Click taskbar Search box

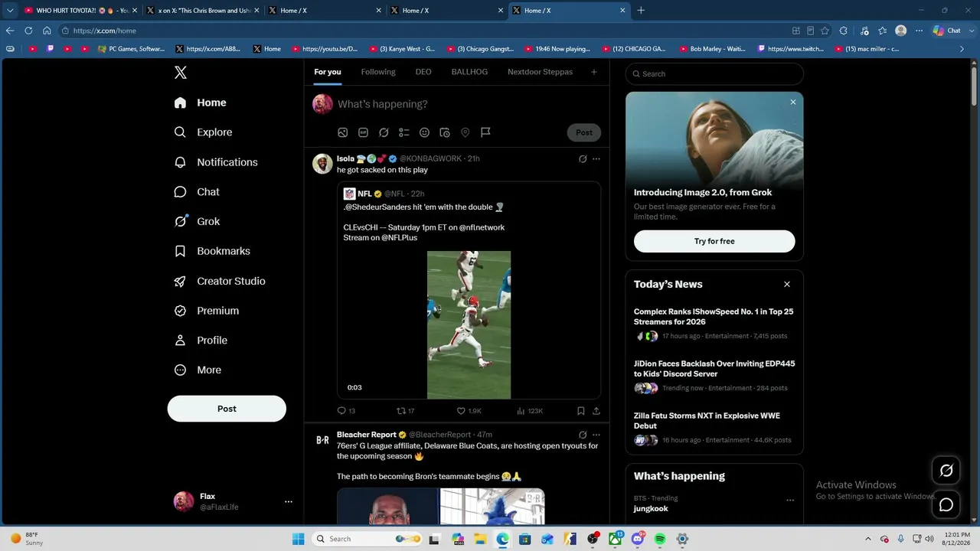368,539
